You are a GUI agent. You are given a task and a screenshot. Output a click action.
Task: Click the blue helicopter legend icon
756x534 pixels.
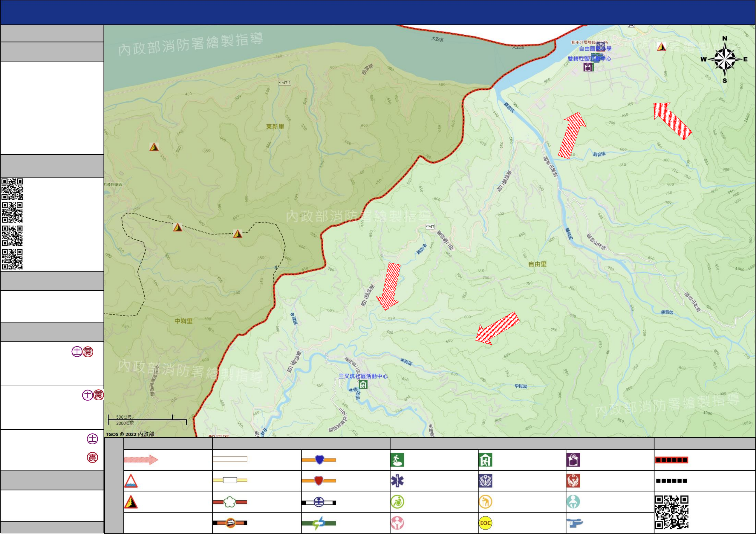pos(575,523)
